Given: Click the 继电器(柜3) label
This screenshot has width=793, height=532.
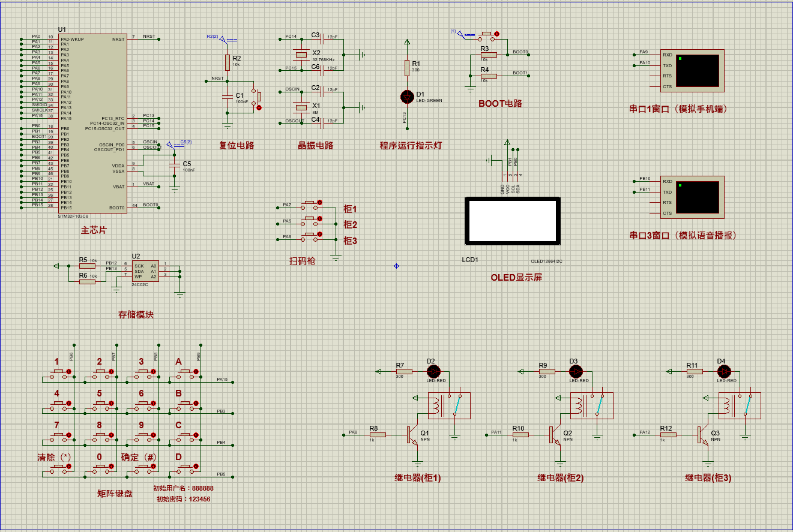Looking at the screenshot, I should point(708,478).
